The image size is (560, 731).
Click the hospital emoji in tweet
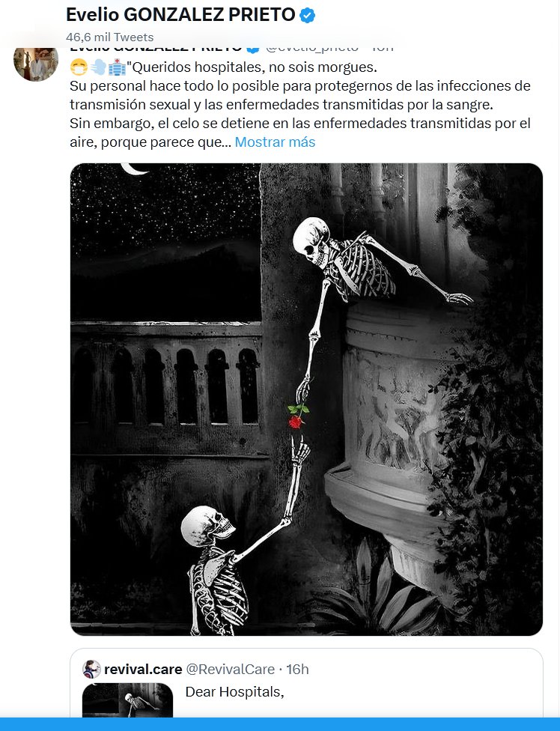click(x=117, y=67)
